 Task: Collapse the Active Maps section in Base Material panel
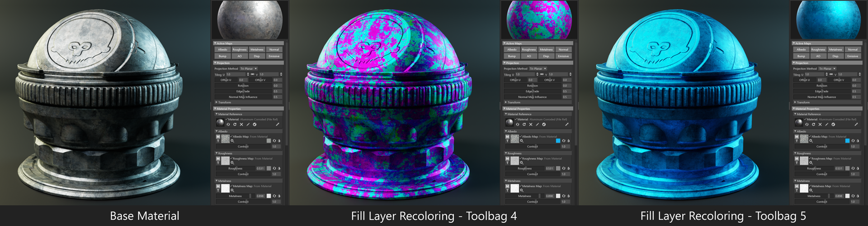tap(248, 43)
